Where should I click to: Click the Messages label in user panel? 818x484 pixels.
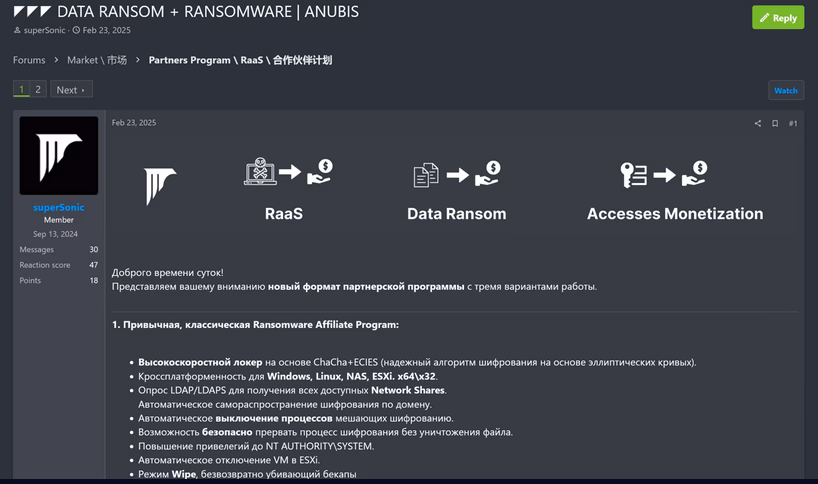[37, 250]
